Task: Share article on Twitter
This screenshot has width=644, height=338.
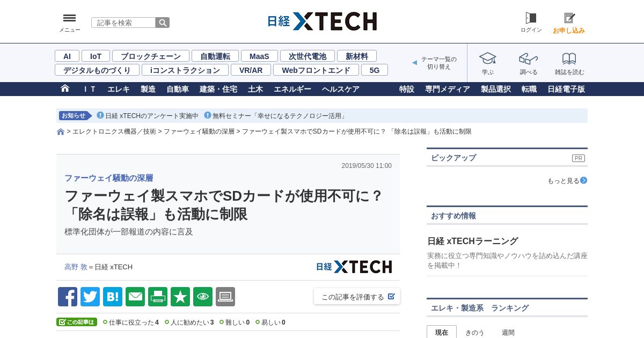Action: tap(90, 297)
